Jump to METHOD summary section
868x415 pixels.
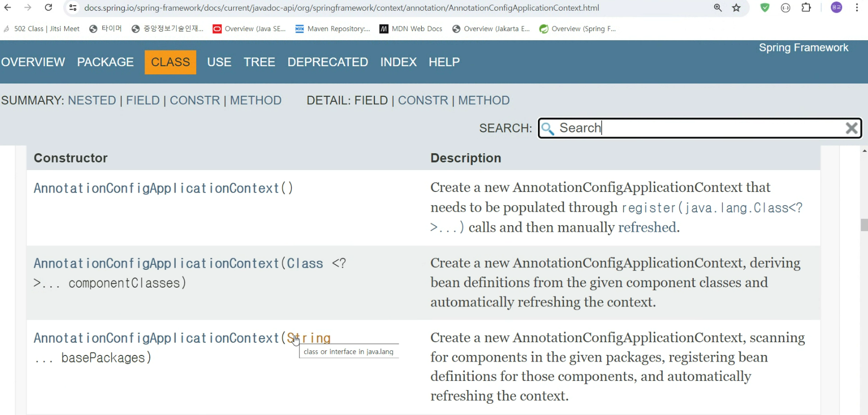[x=255, y=100]
